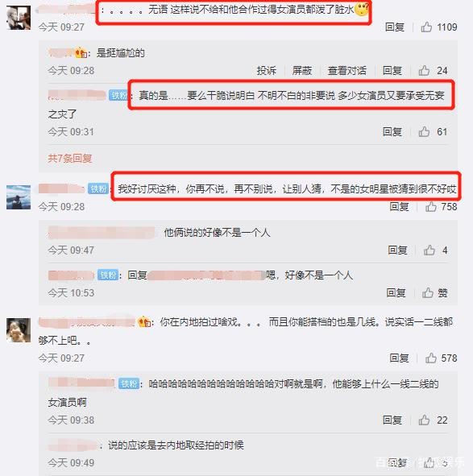The image size is (473, 476).
Task: Like the comment with 1109 likes
Action: 426,27
